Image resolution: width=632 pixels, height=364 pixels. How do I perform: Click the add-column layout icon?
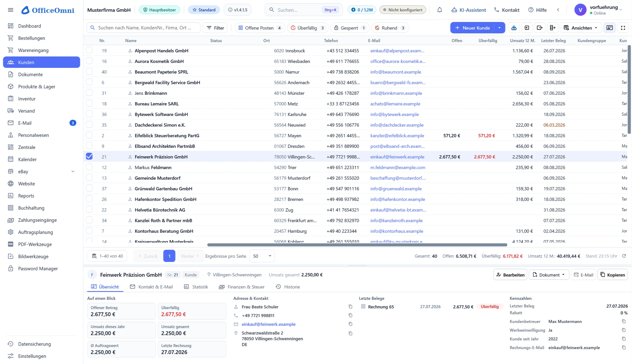click(552, 28)
